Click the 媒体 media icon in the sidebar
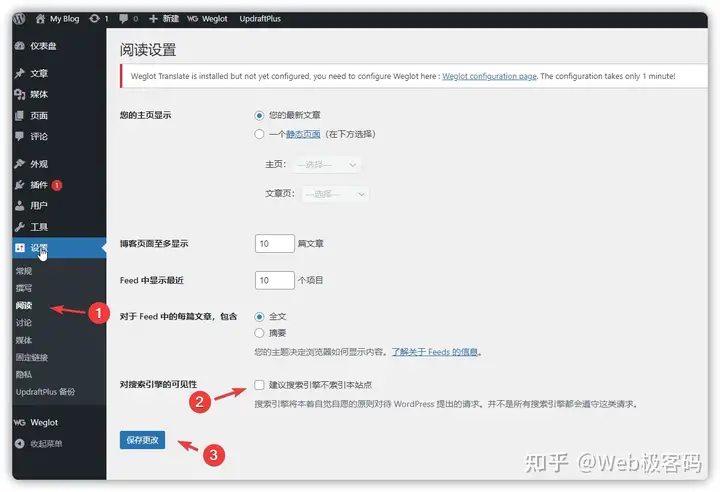Image resolution: width=720 pixels, height=492 pixels. pyautogui.click(x=19, y=94)
